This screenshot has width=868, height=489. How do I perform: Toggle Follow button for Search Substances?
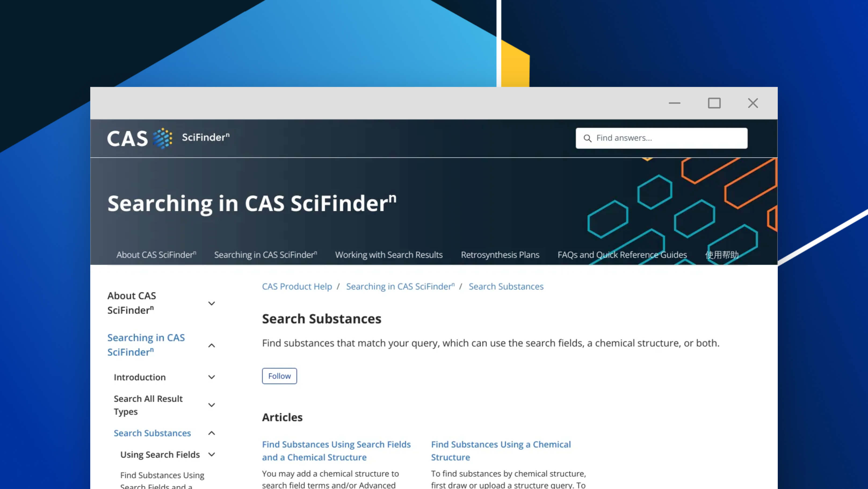click(x=280, y=376)
